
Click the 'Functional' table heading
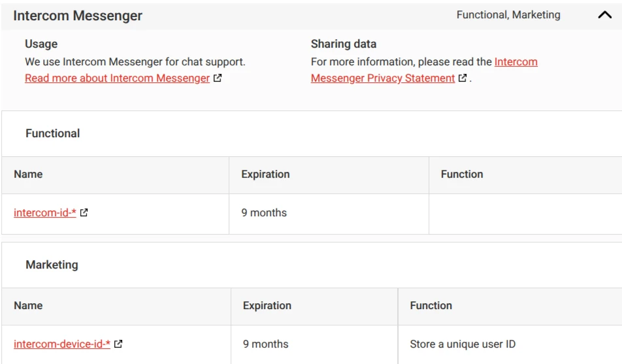coord(53,133)
